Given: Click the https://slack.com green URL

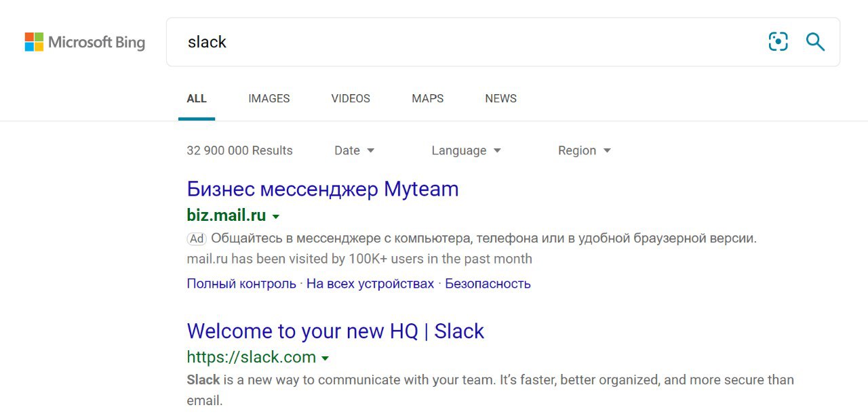Looking at the screenshot, I should (x=252, y=357).
